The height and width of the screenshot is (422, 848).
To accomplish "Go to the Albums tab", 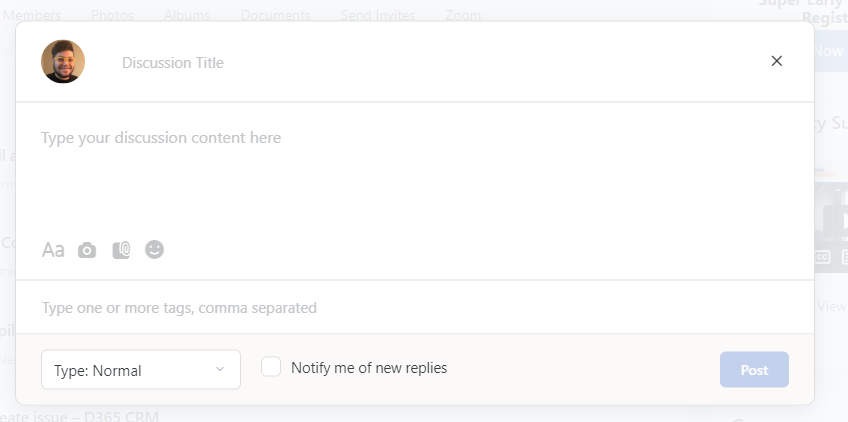I will coord(187,15).
